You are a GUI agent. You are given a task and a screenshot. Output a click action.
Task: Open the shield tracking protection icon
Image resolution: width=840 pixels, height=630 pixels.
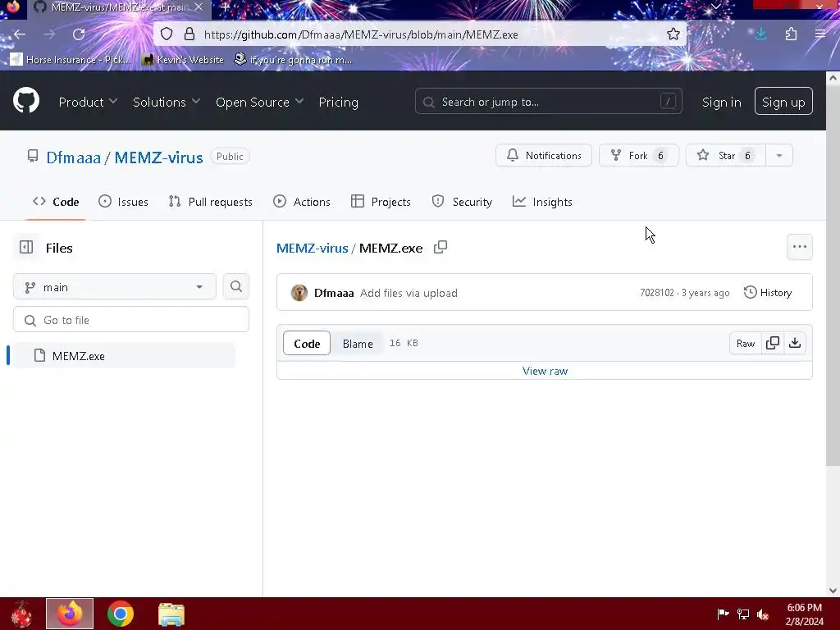point(167,34)
